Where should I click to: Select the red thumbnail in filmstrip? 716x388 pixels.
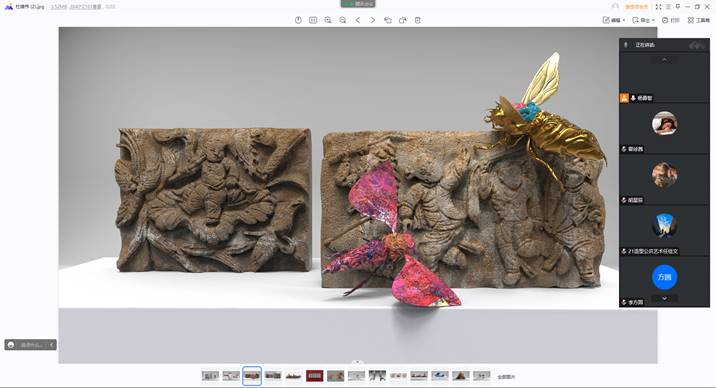coord(315,376)
